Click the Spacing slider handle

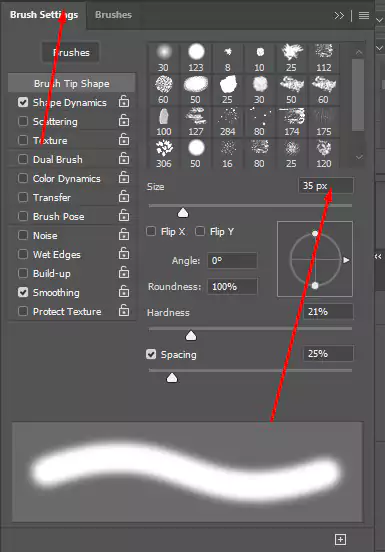coord(172,378)
